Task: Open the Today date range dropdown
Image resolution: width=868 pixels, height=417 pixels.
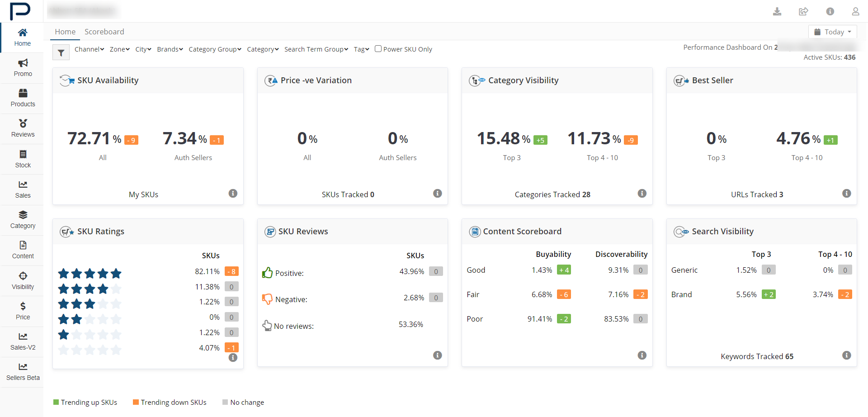Action: click(x=832, y=32)
